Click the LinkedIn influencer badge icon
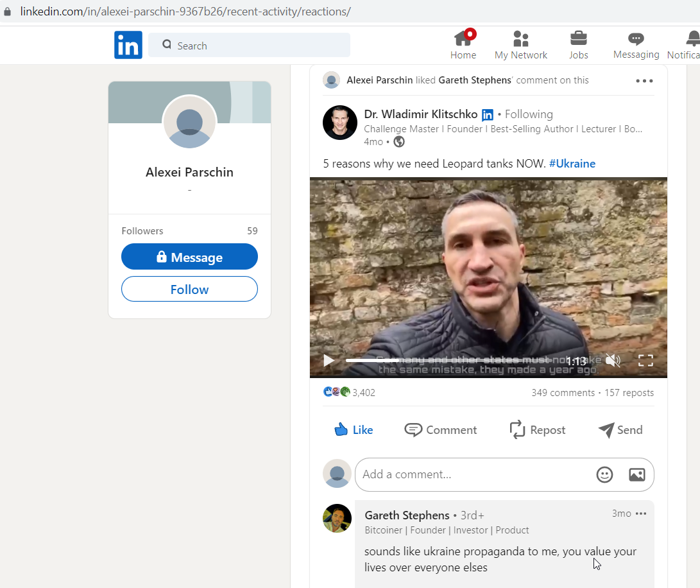Image resolution: width=700 pixels, height=588 pixels. [x=488, y=115]
